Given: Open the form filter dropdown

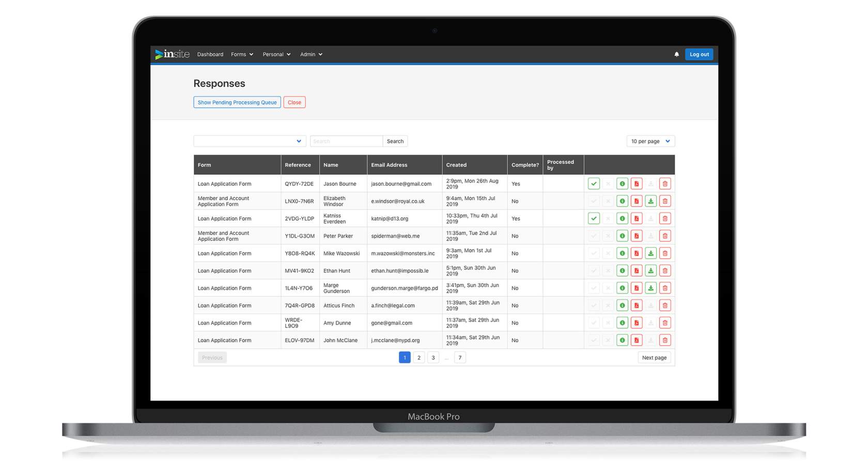Looking at the screenshot, I should (x=250, y=141).
